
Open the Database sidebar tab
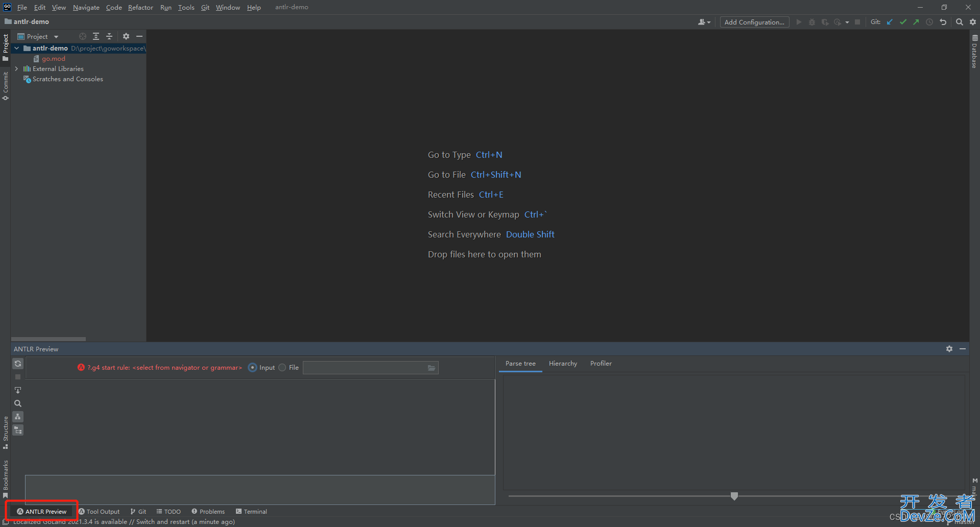click(974, 51)
